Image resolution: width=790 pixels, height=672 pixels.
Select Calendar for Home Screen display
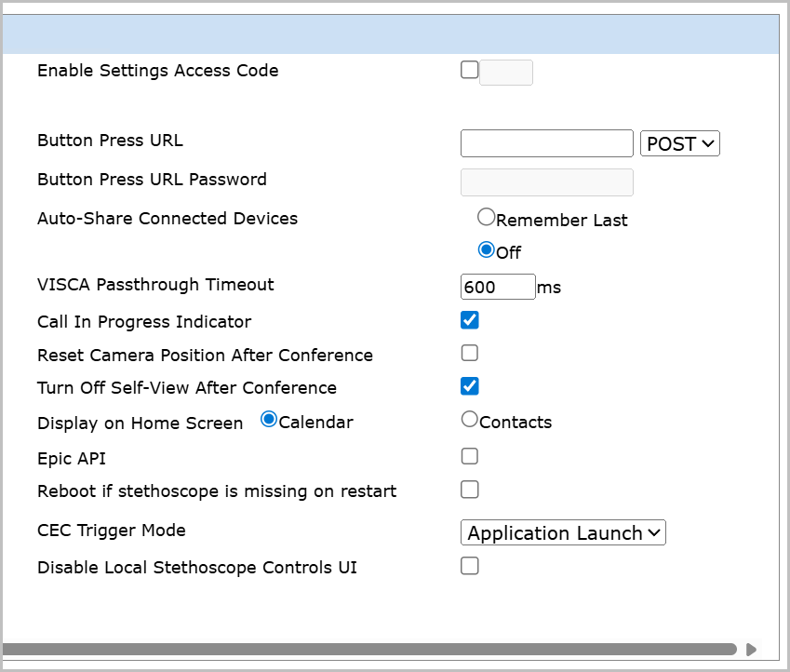(269, 420)
